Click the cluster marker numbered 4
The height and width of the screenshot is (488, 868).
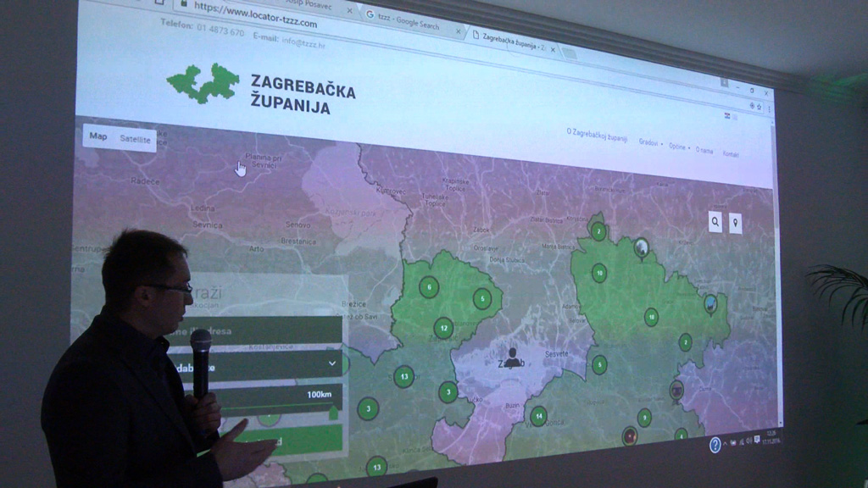coord(681,435)
